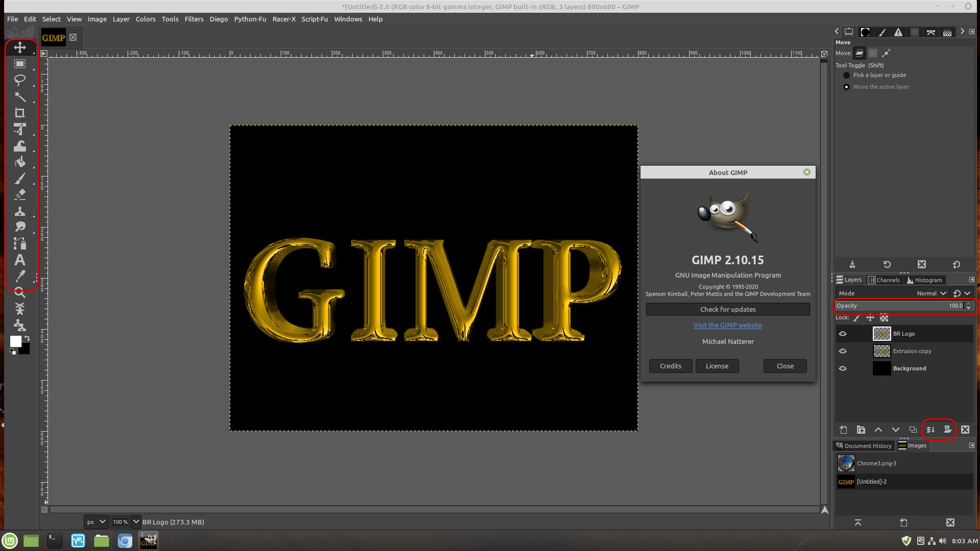
Task: Select the Clone stamp tool
Action: tap(20, 211)
